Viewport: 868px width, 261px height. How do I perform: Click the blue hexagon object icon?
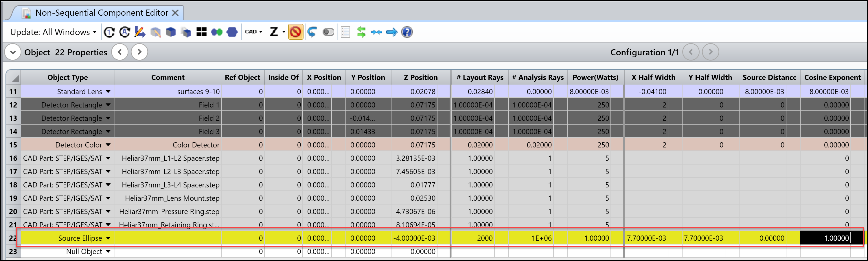coord(232,32)
